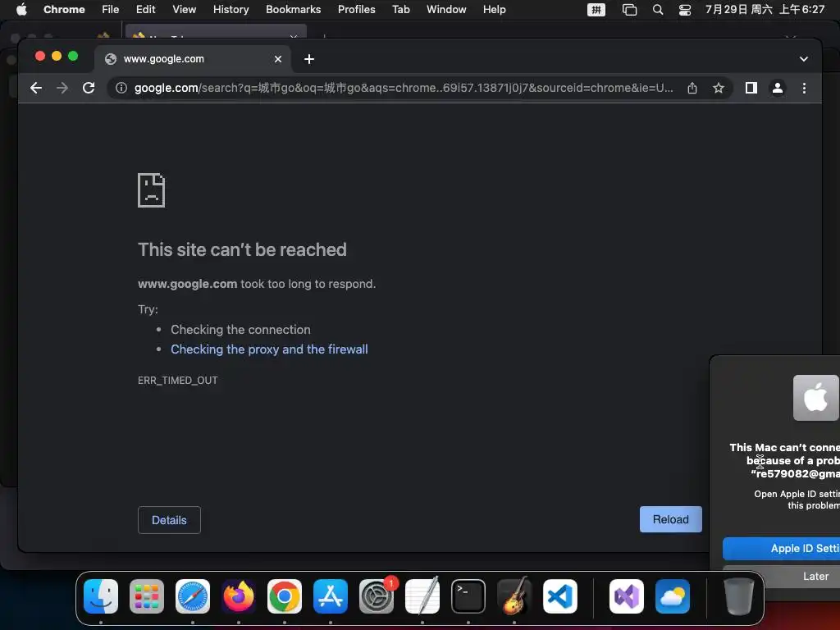Screen dimensions: 840x630
Task: Click the date and time in menu bar
Action: pyautogui.click(x=765, y=10)
